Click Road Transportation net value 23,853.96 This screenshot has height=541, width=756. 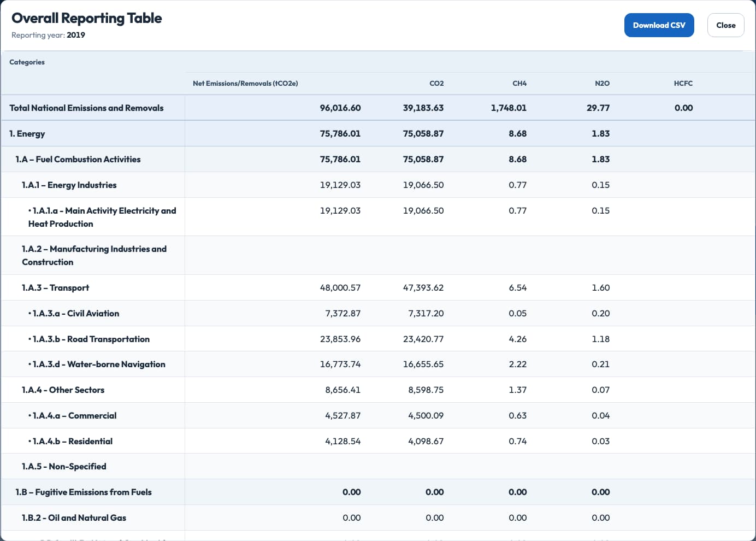point(340,339)
